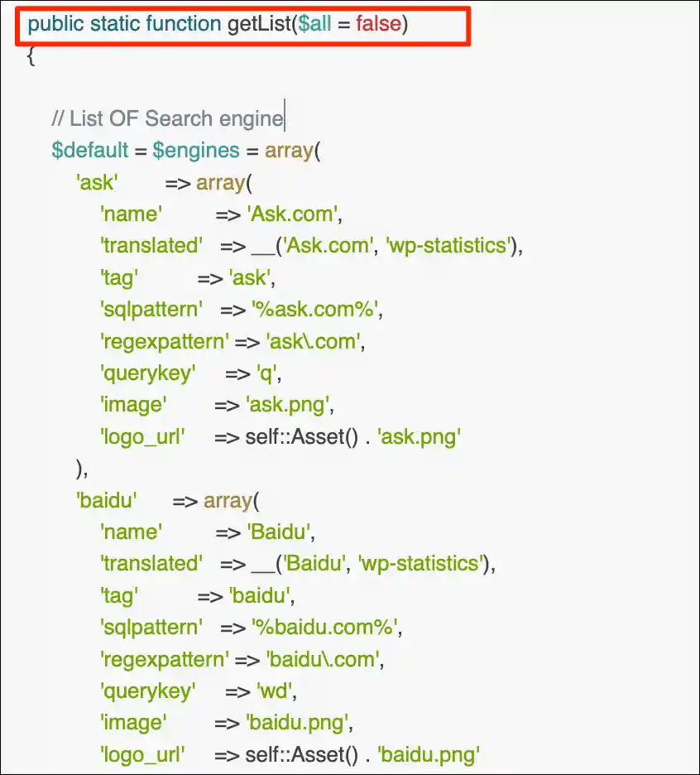This screenshot has height=775, width=700.
Task: Click the 'Baidu' name value
Action: click(279, 532)
